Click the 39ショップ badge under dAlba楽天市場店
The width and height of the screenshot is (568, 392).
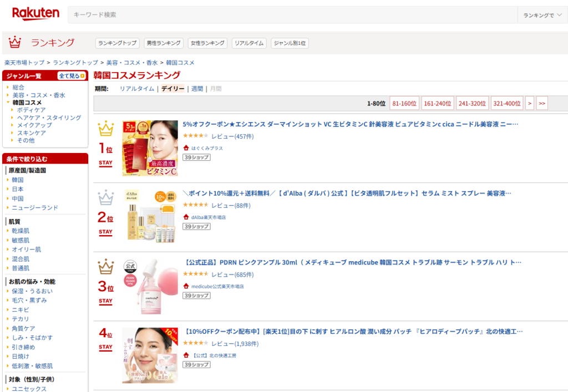tap(196, 226)
